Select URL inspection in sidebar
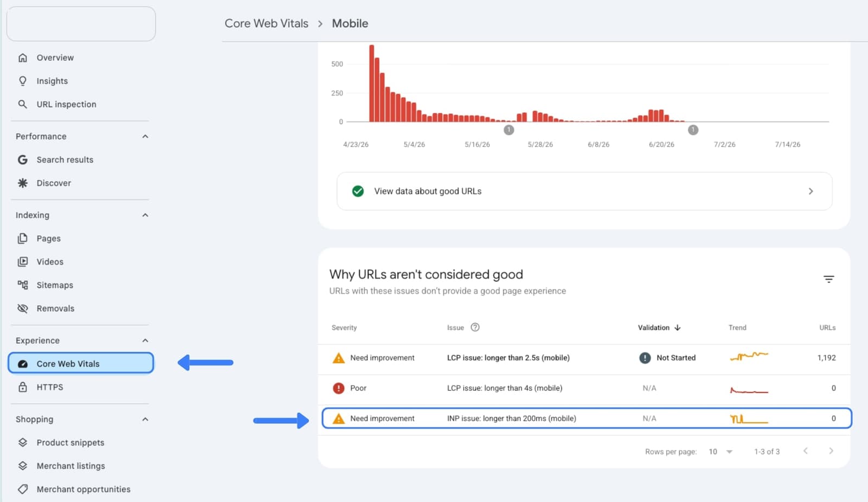 (x=66, y=104)
